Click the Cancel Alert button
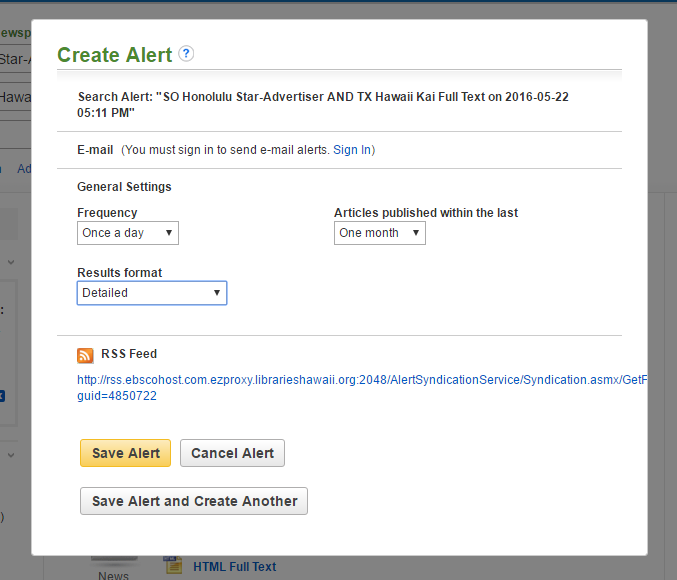Viewport: 677px width, 580px height. coord(232,453)
